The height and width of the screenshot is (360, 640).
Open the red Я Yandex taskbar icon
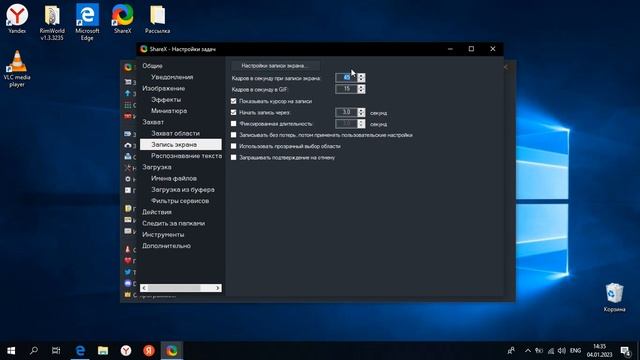click(x=149, y=350)
